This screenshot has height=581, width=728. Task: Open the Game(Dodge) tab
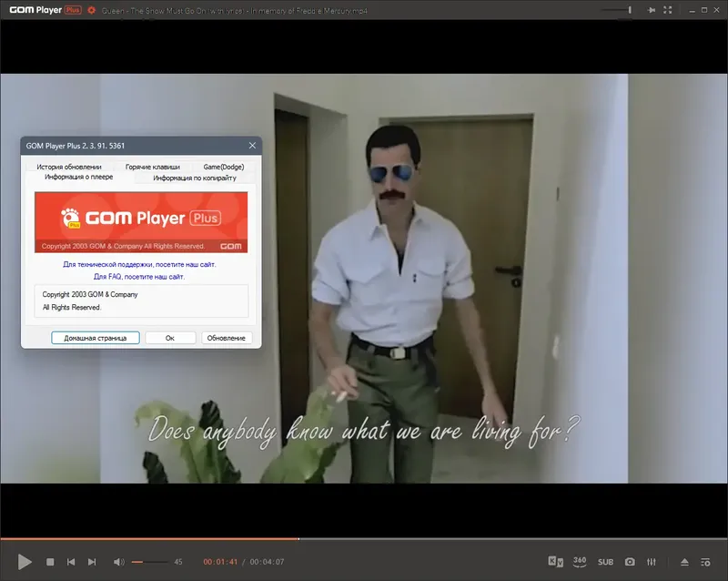click(x=221, y=166)
